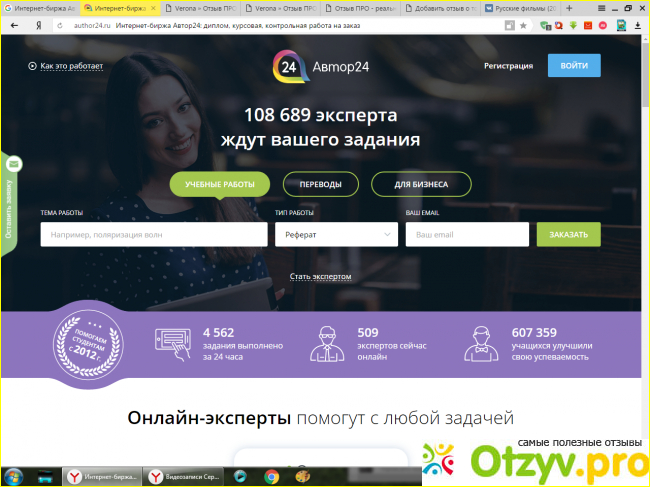
Task: Click the Автор24 logo icon
Action: point(287,66)
